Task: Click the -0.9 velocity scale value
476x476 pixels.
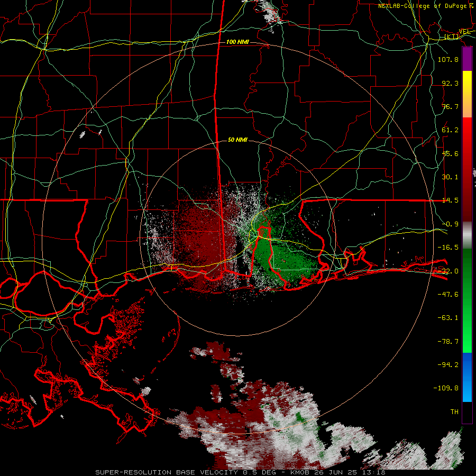Action: coord(450,224)
